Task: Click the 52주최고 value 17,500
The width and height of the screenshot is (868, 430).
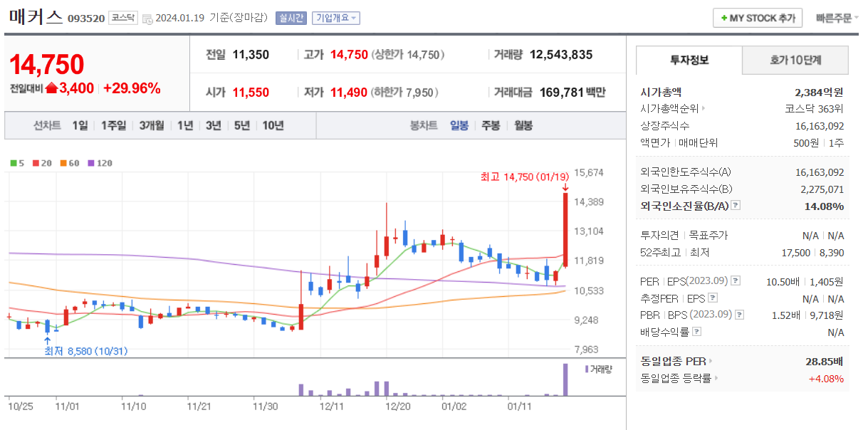Action: click(796, 252)
